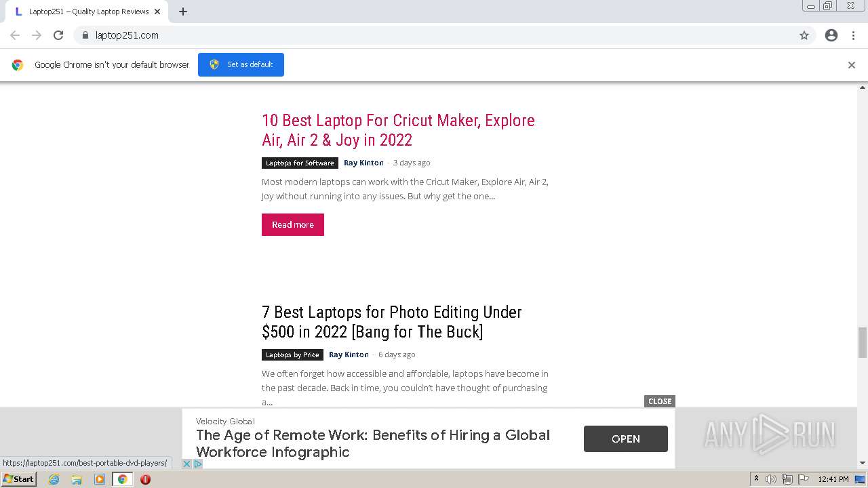
Task: Open Windows Media Player from the taskbar
Action: tap(100, 479)
